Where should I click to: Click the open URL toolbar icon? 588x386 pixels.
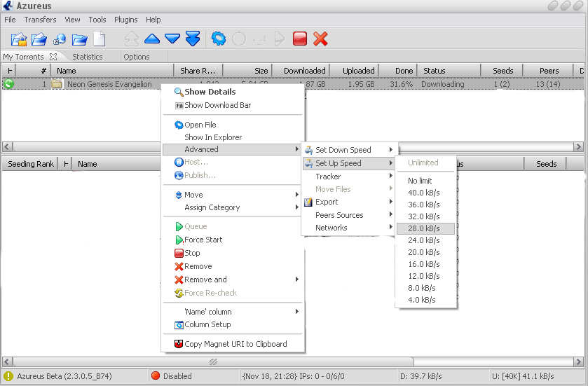(x=60, y=39)
